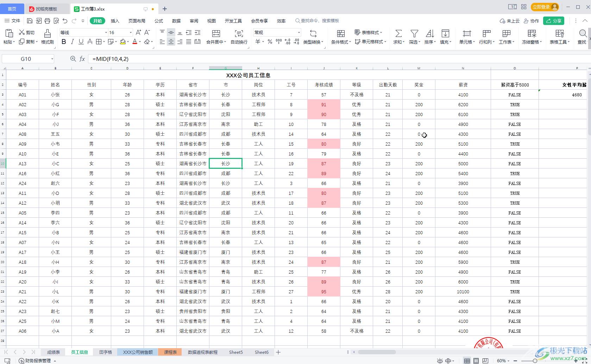Click Increase font size icon
The image size is (591, 364).
click(x=138, y=32)
